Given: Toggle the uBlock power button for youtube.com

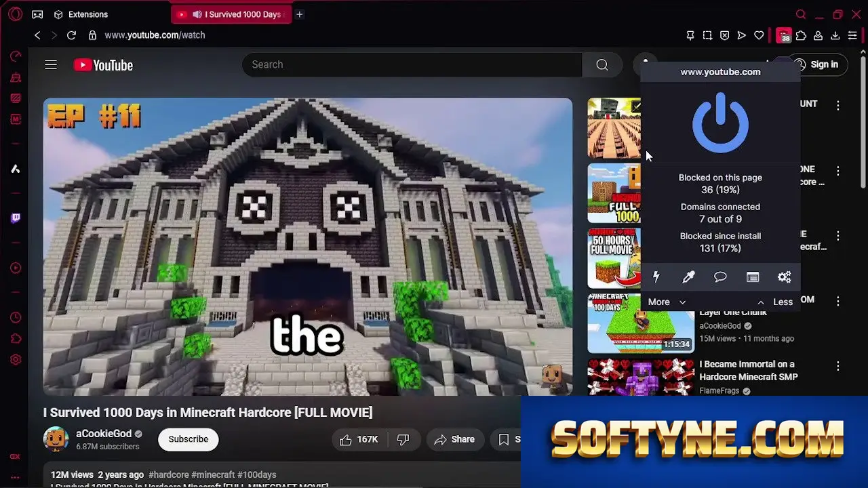Looking at the screenshot, I should (x=720, y=122).
